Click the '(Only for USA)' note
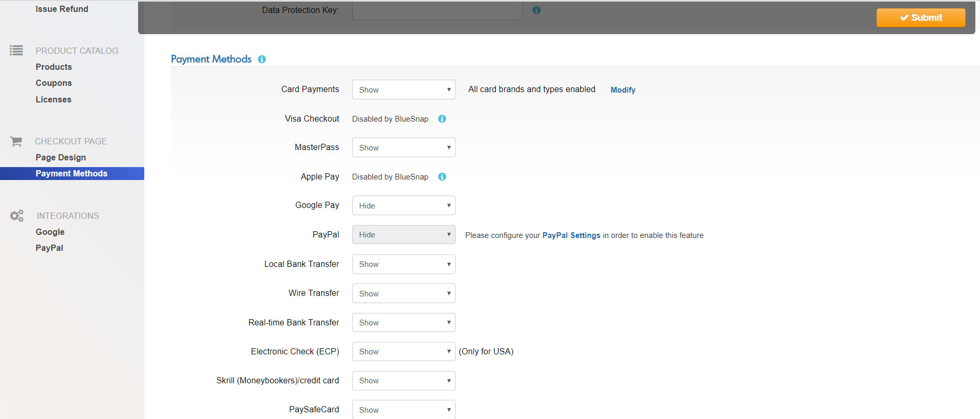980x419 pixels. tap(486, 351)
